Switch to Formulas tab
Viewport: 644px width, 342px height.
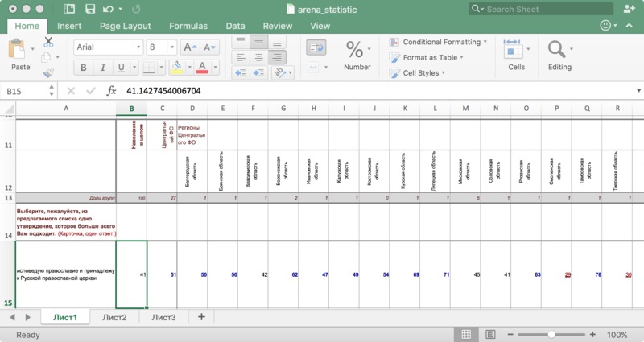coord(188,26)
